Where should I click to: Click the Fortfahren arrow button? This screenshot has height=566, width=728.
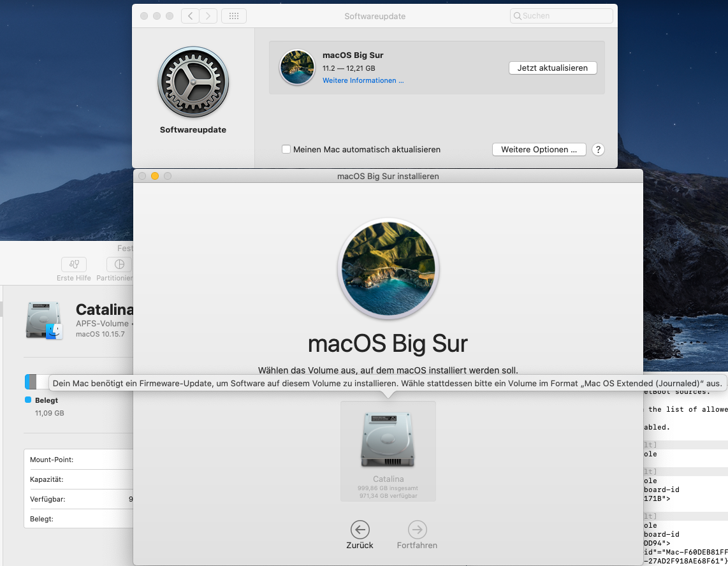[418, 529]
